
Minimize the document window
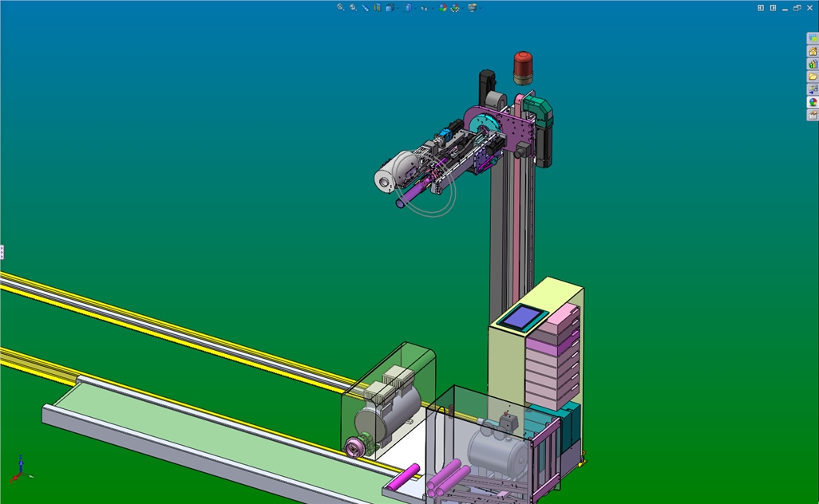[785, 8]
